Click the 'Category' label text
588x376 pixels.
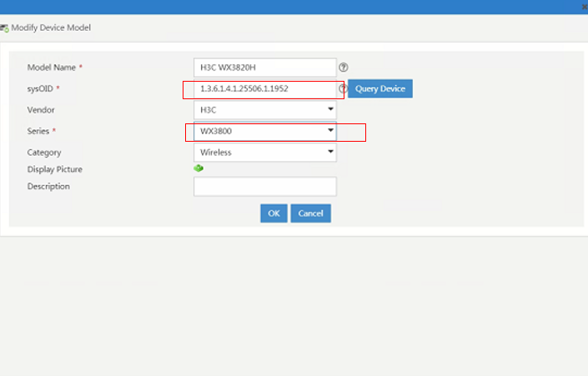coord(44,153)
